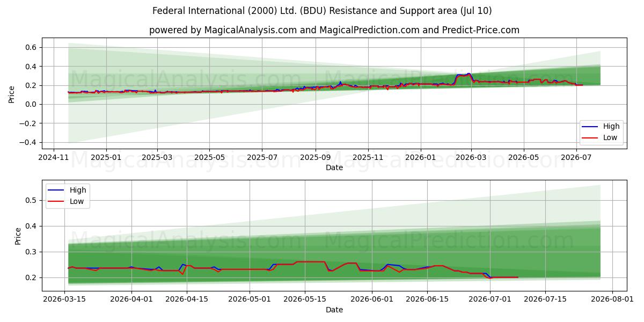Click the upper chart x-axis label '2026-05'
Viewport: 644px width, 322px height.
tap(524, 158)
